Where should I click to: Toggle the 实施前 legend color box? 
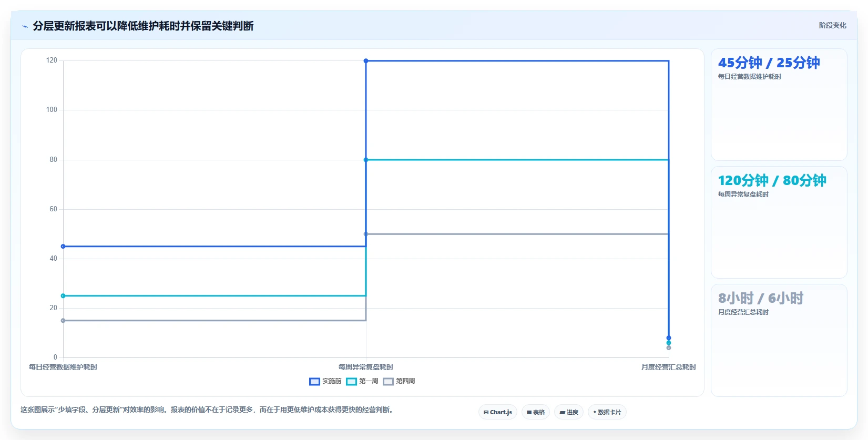pos(314,381)
